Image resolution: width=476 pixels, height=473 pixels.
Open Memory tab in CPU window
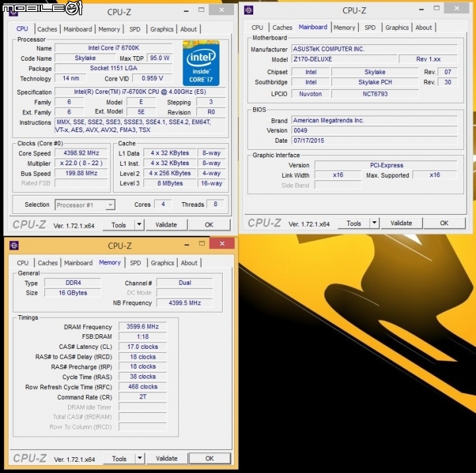coord(109,29)
